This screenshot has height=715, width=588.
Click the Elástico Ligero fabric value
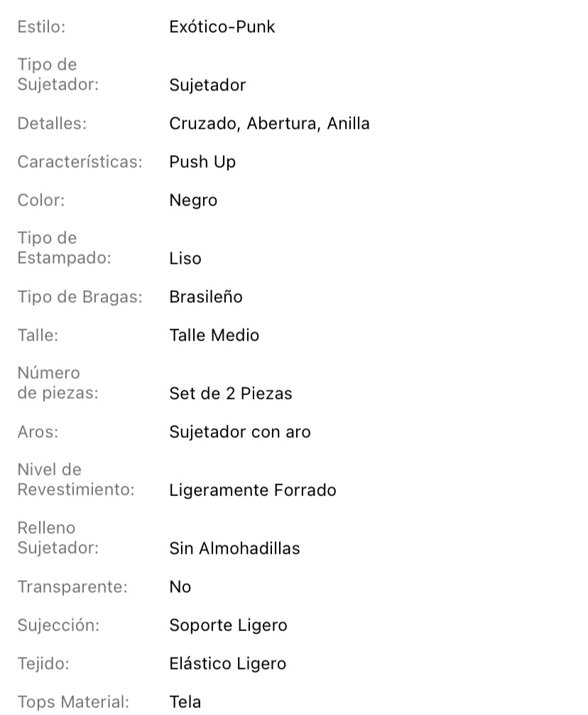coord(228,664)
